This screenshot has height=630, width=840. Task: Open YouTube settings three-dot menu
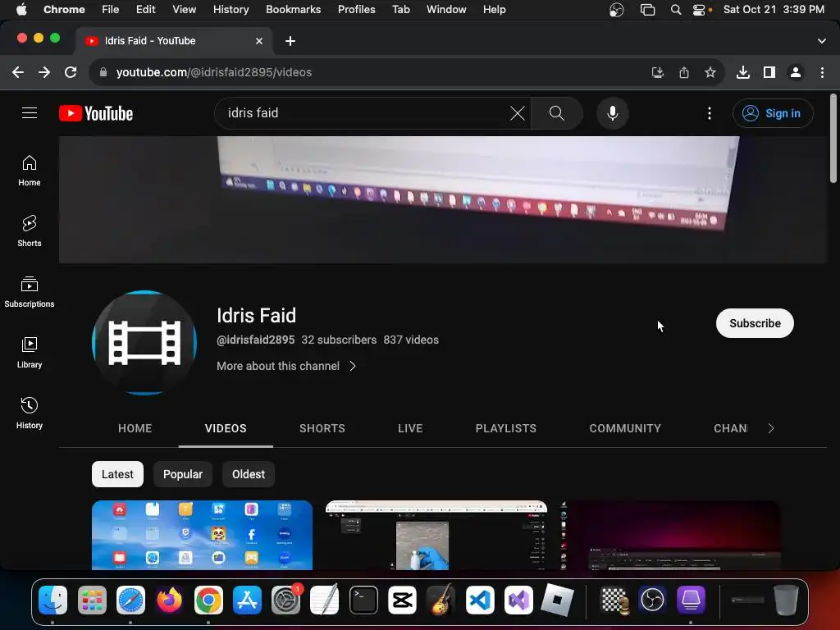710,113
